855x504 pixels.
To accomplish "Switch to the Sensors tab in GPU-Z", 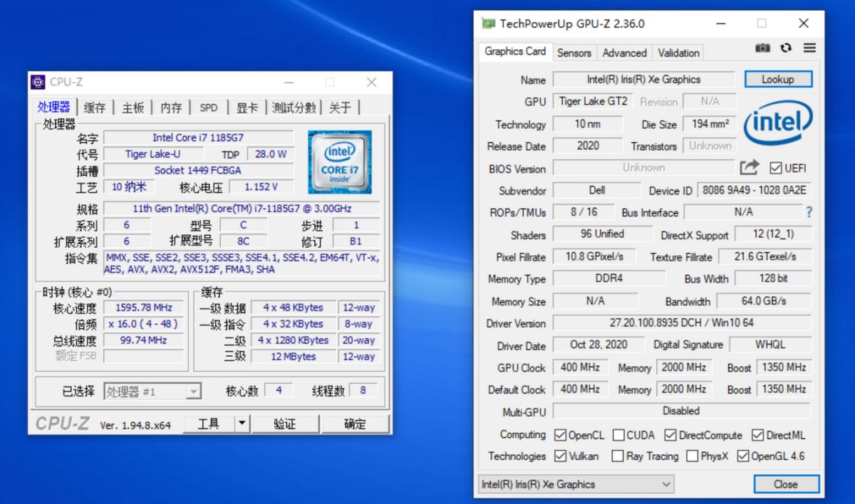I will pos(574,53).
